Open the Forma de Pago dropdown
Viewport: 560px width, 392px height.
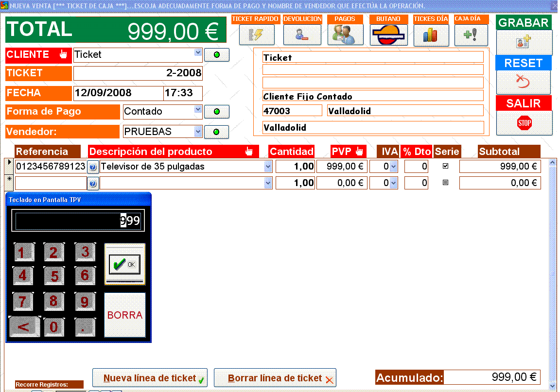(198, 110)
